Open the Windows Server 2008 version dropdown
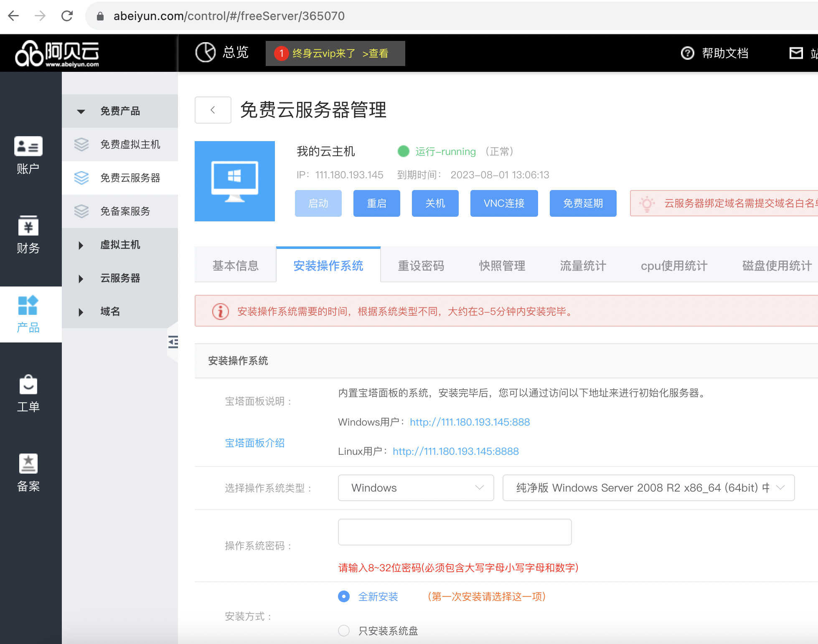Screen dimensions: 818x644 648,488
